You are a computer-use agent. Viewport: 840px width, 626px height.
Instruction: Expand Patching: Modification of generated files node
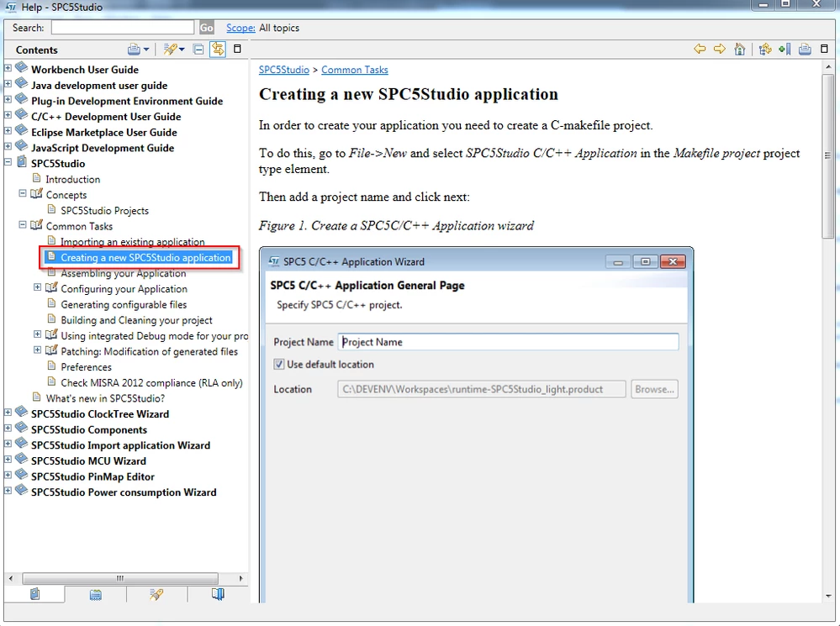click(x=38, y=350)
